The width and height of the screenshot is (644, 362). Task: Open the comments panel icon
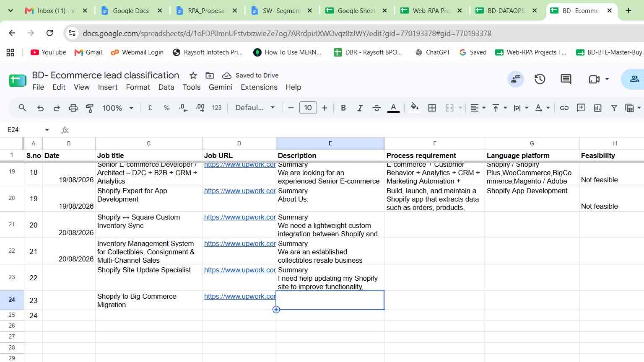click(566, 79)
